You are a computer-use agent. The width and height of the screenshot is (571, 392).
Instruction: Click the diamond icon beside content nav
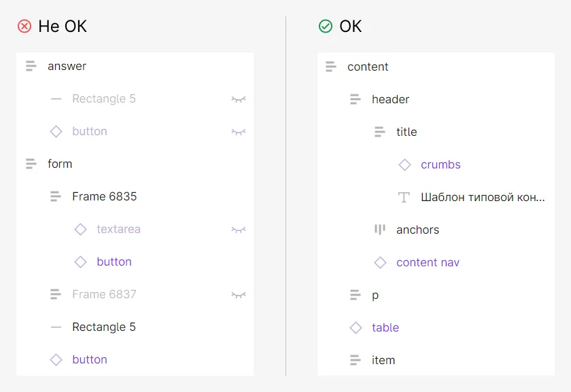click(x=380, y=262)
